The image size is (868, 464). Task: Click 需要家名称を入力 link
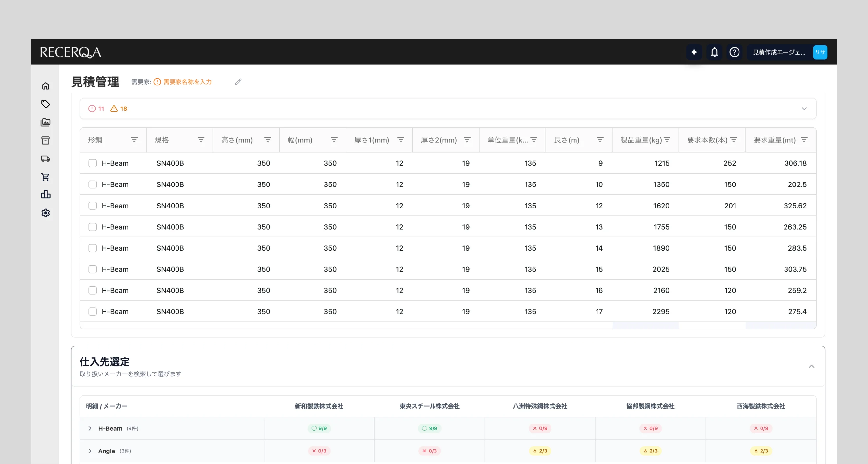pyautogui.click(x=187, y=82)
